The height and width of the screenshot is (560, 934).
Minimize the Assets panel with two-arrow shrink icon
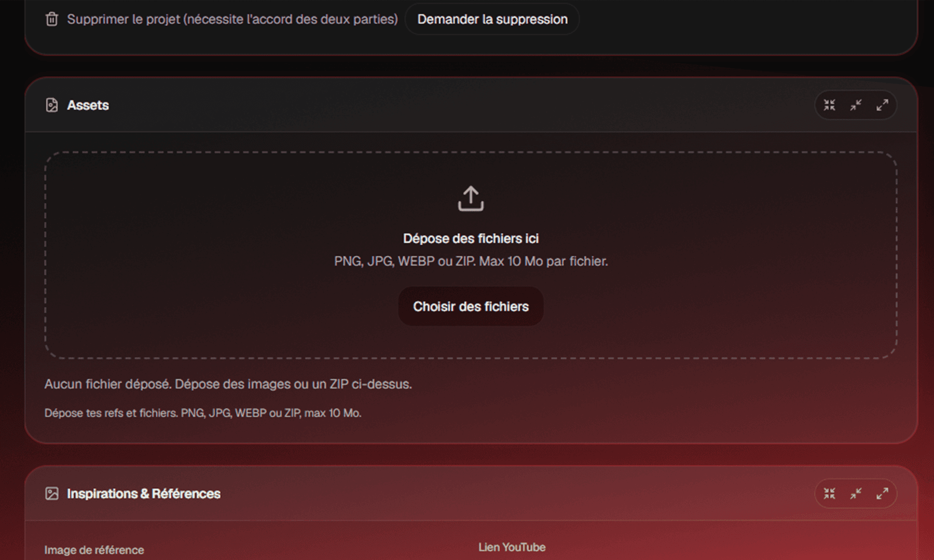click(x=856, y=105)
